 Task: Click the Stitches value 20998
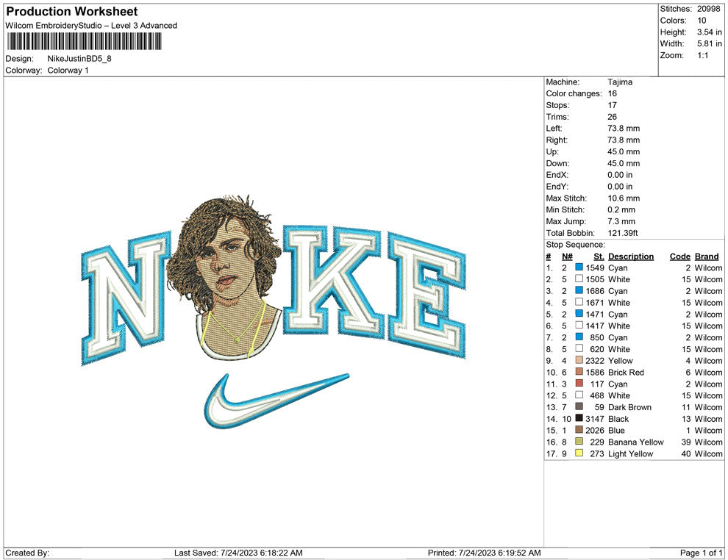708,9
